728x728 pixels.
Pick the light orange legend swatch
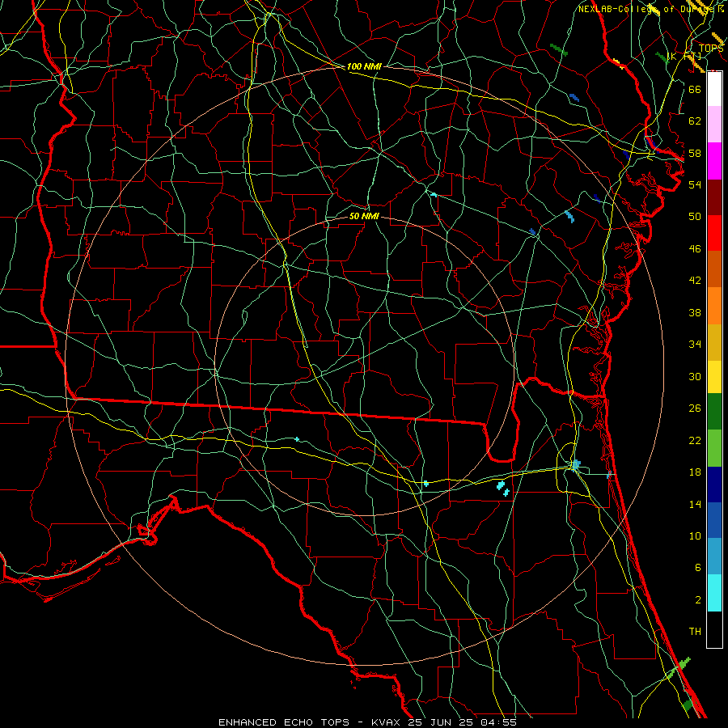click(x=714, y=306)
